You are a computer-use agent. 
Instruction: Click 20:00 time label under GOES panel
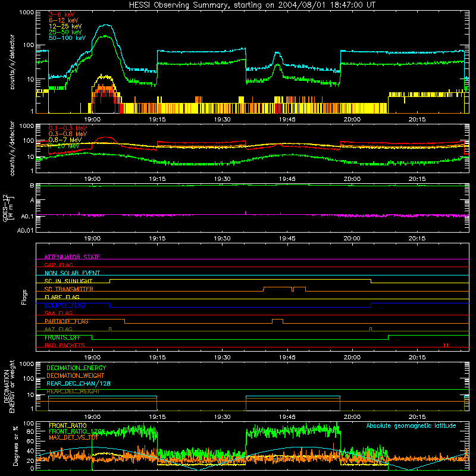pos(352,239)
